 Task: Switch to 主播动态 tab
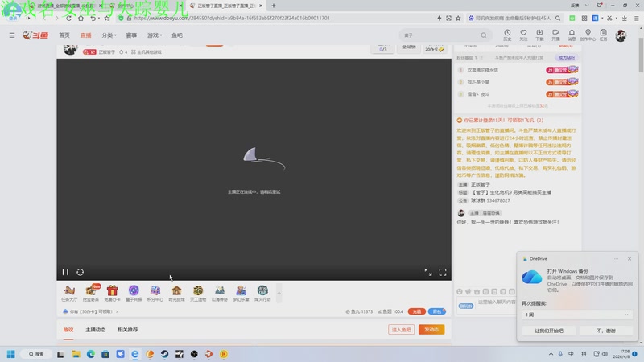coord(96,330)
